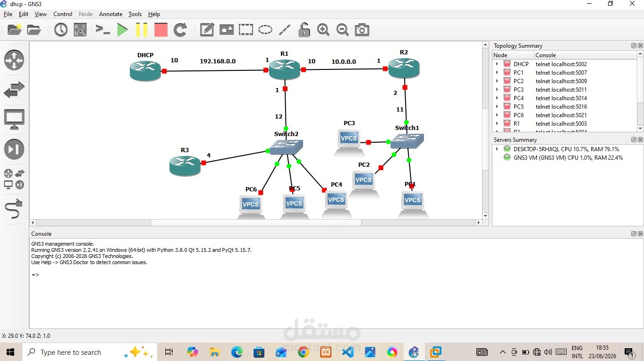The height and width of the screenshot is (361, 644).
Task: Open the File menu
Action: pos(8,14)
